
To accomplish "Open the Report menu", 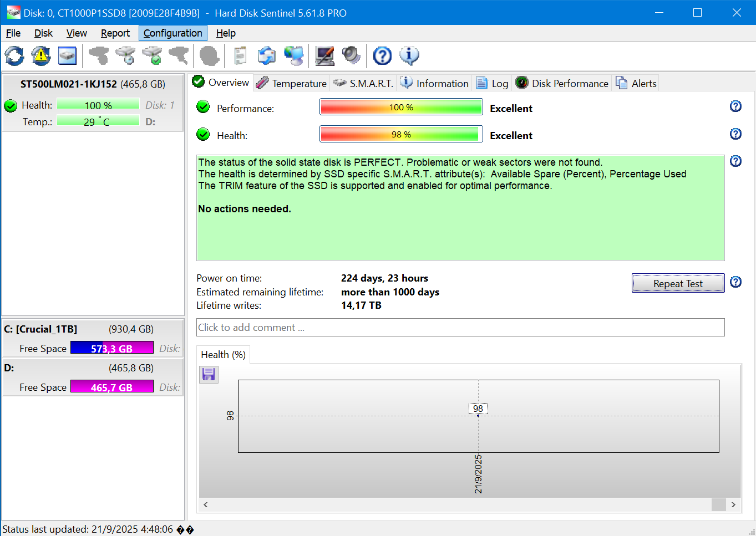I will coord(115,33).
